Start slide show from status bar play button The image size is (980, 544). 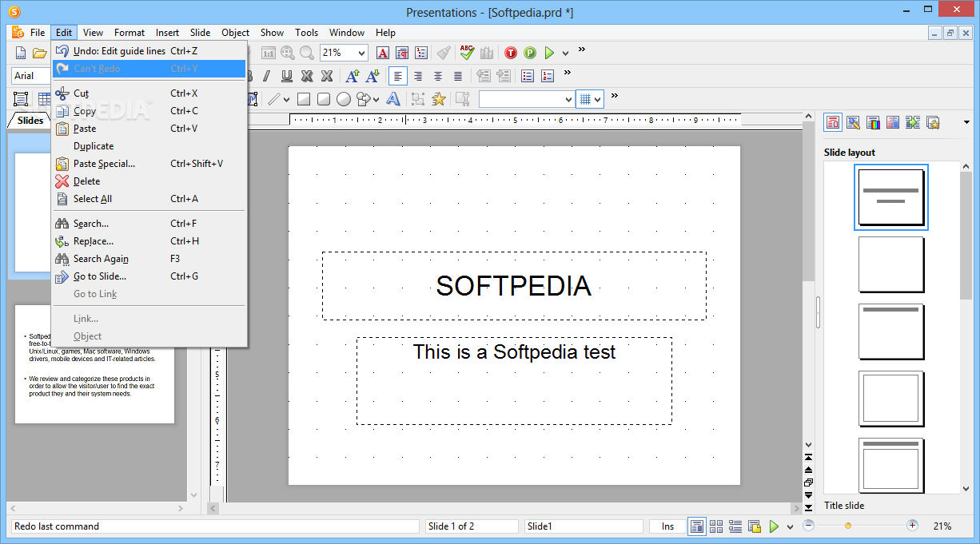tap(774, 526)
